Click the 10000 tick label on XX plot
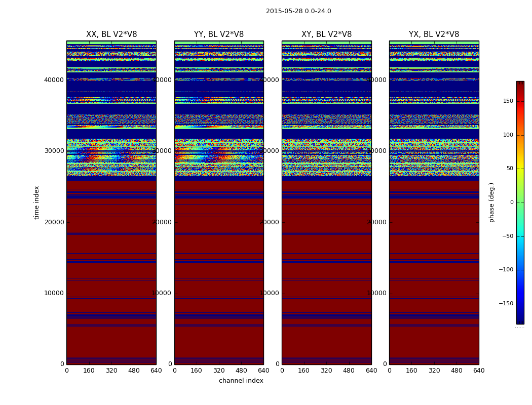Image resolution: width=532 pixels, height=405 pixels. (x=54, y=293)
